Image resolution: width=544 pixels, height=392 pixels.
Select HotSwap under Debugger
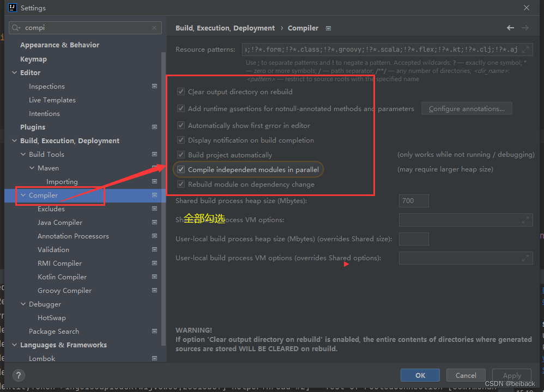pyautogui.click(x=51, y=318)
